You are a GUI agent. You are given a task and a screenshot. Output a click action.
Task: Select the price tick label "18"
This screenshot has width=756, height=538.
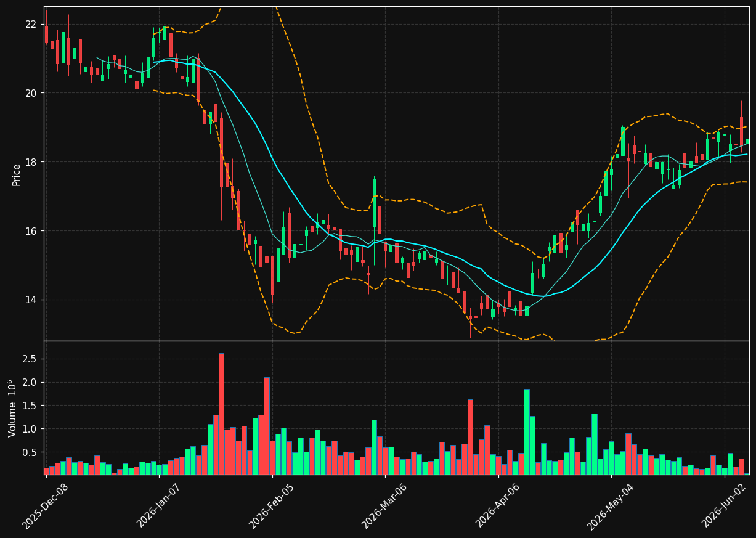click(x=31, y=162)
